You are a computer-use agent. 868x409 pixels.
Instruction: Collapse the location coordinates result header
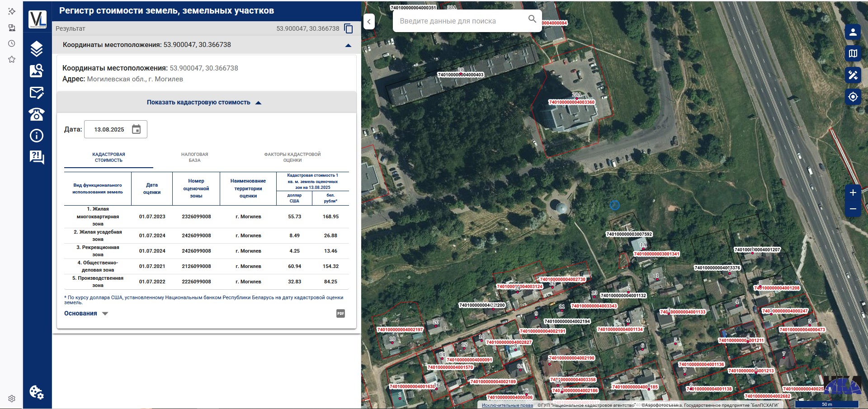pos(348,45)
